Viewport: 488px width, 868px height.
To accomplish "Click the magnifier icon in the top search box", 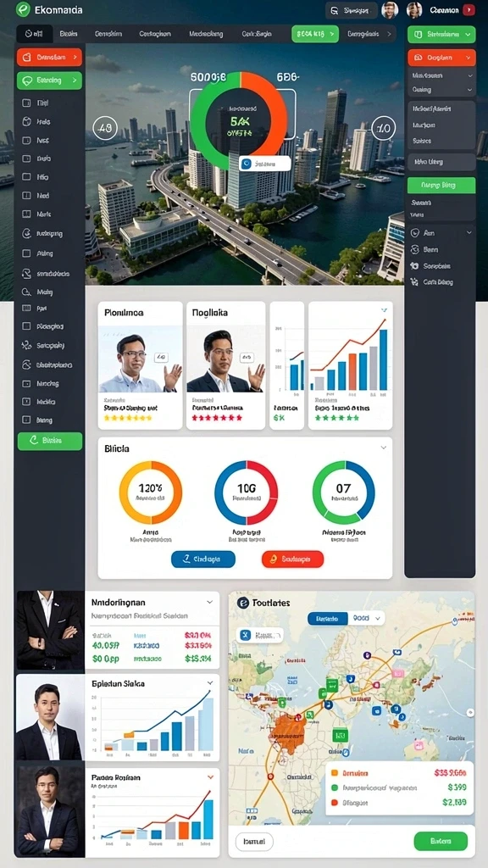I will point(334,10).
